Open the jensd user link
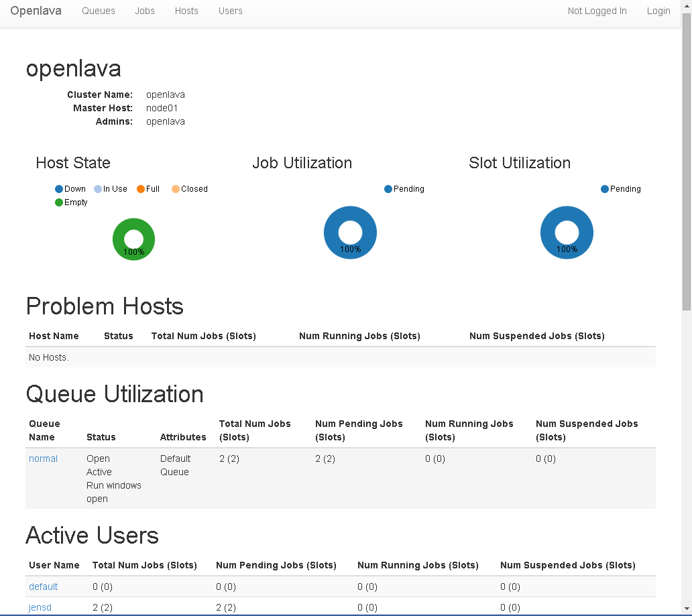692x616 pixels. tap(40, 607)
